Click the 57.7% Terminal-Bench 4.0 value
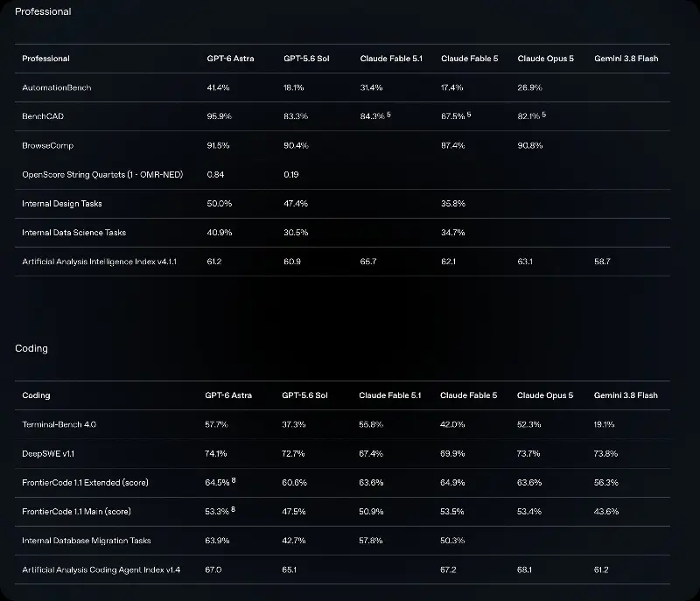 tap(216, 424)
